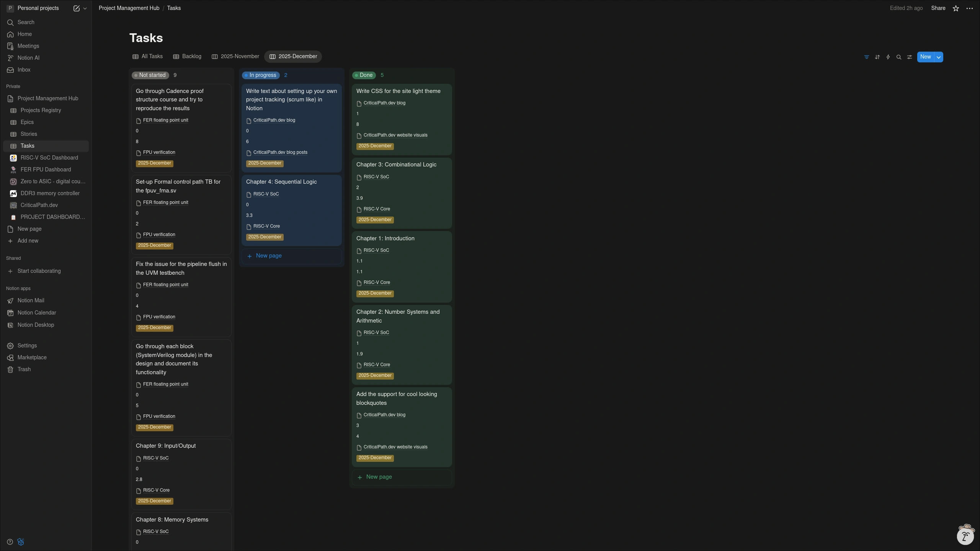This screenshot has height=551, width=980.
Task: Click the compose new page icon
Action: click(76, 8)
